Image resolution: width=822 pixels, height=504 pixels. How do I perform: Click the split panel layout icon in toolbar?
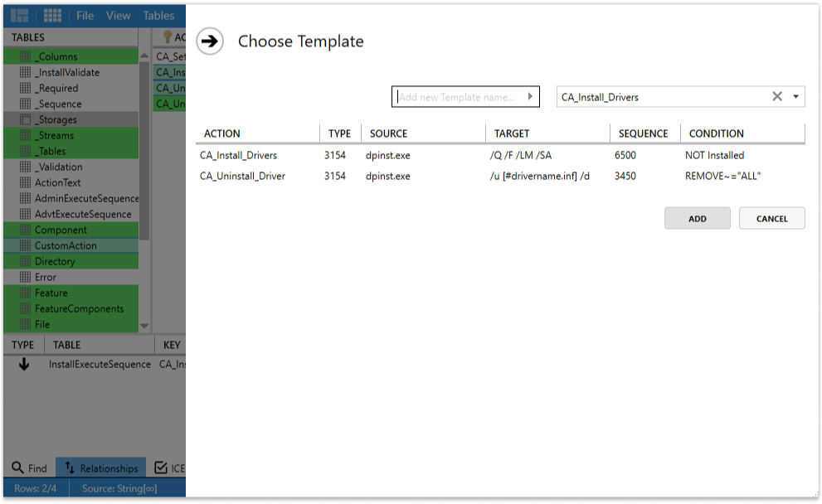pyautogui.click(x=19, y=16)
